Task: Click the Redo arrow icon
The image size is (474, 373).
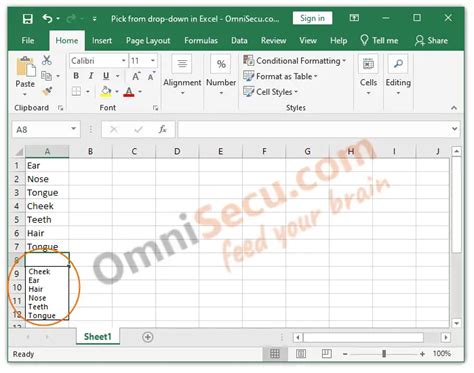Action: [x=71, y=19]
